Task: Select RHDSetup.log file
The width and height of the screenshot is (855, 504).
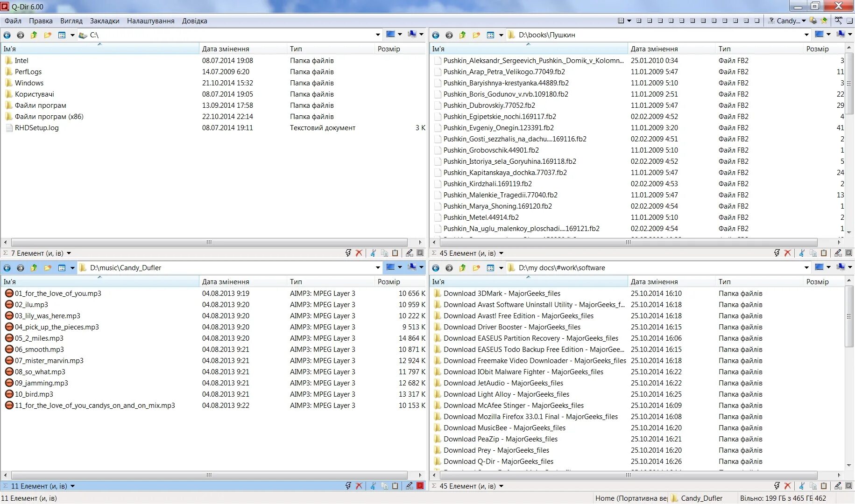Action: click(36, 128)
